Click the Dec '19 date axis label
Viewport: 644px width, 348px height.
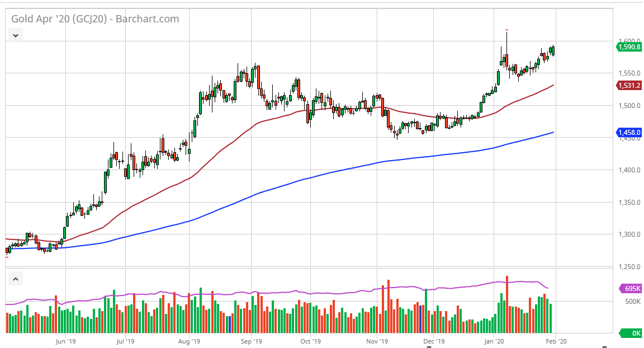pyautogui.click(x=434, y=341)
